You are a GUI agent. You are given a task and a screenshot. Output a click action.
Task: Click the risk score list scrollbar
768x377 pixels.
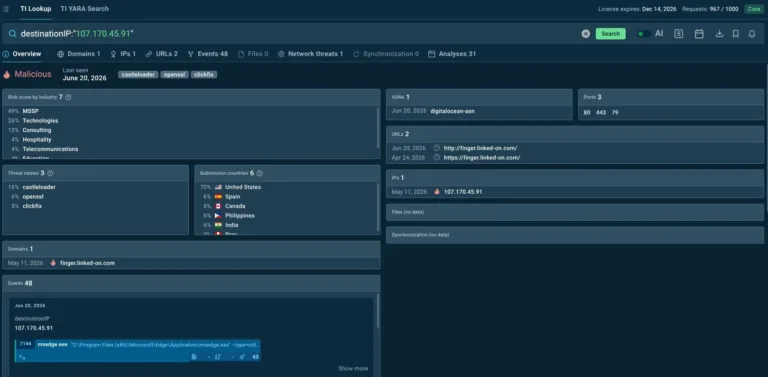tap(378, 128)
